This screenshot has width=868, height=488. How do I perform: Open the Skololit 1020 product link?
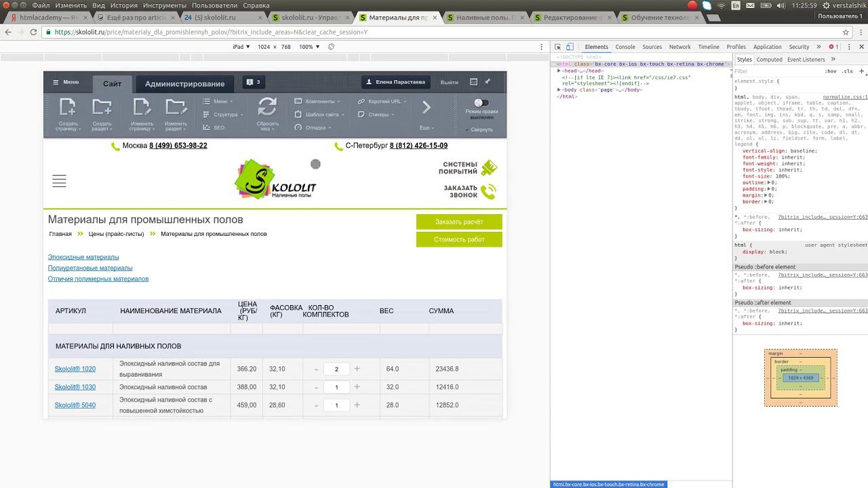[x=75, y=369]
